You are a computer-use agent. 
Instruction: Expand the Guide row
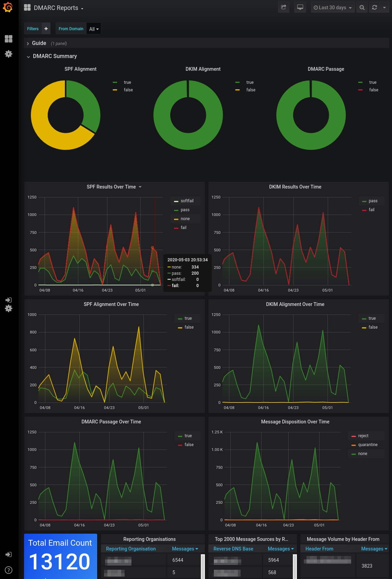(x=39, y=43)
